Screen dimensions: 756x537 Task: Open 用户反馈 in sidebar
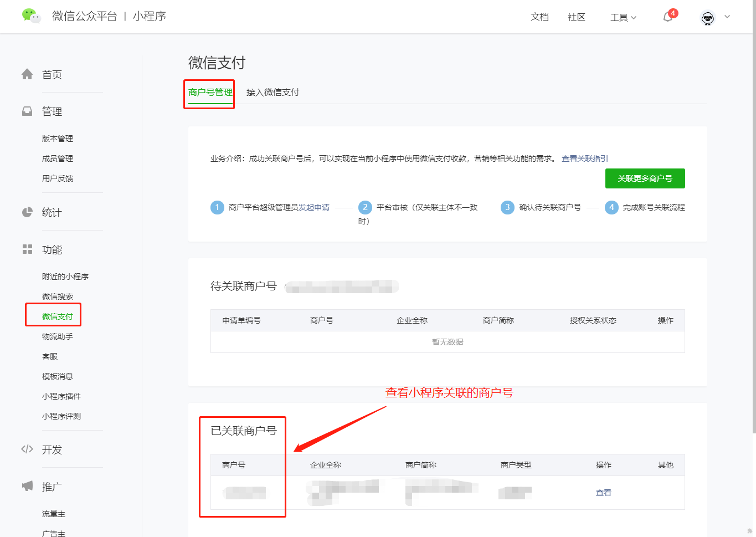(x=58, y=178)
